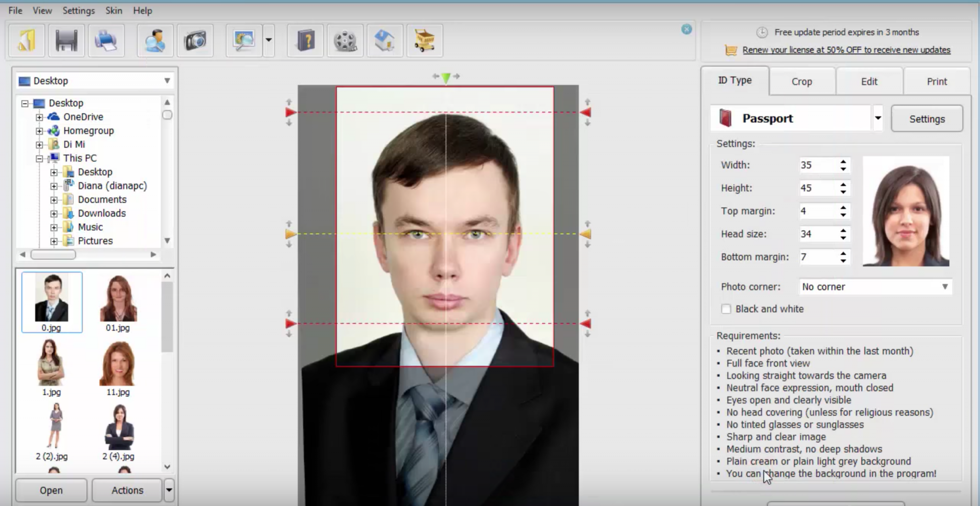Increase Head size with the up stepper

(x=843, y=230)
